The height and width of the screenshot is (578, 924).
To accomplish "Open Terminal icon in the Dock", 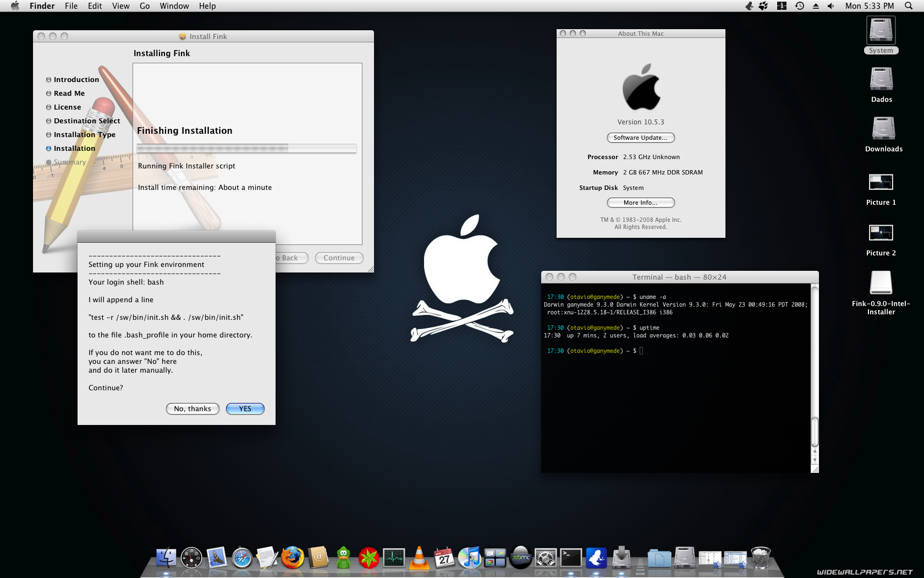I will (x=571, y=558).
